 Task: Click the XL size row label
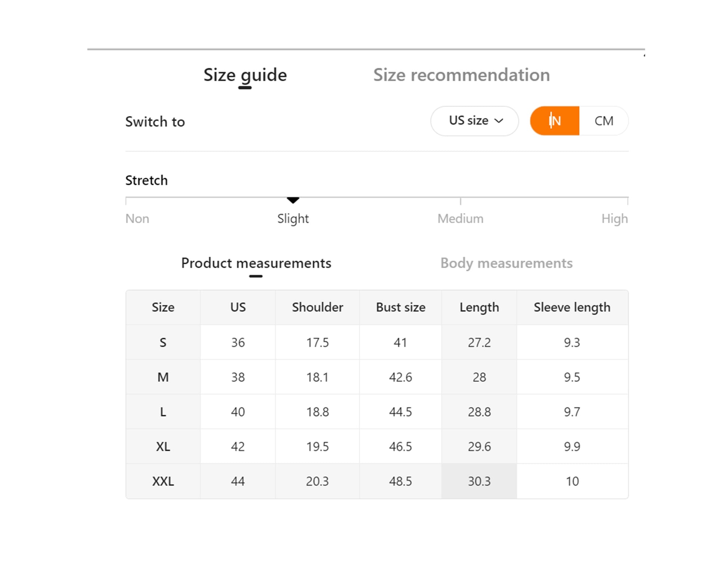[163, 446]
